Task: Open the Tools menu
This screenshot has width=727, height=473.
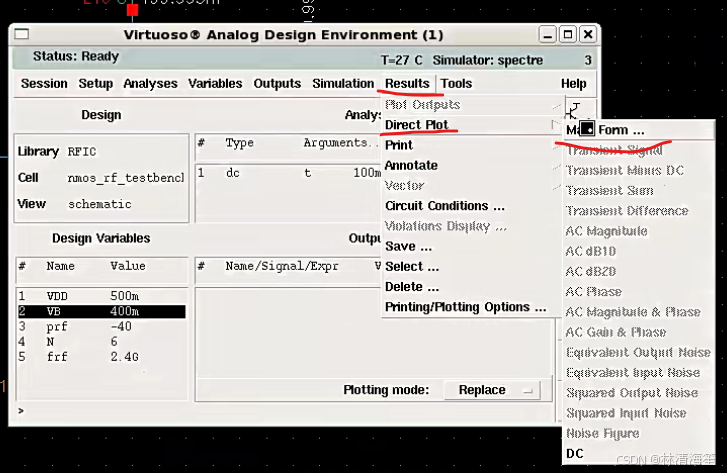Action: tap(456, 83)
